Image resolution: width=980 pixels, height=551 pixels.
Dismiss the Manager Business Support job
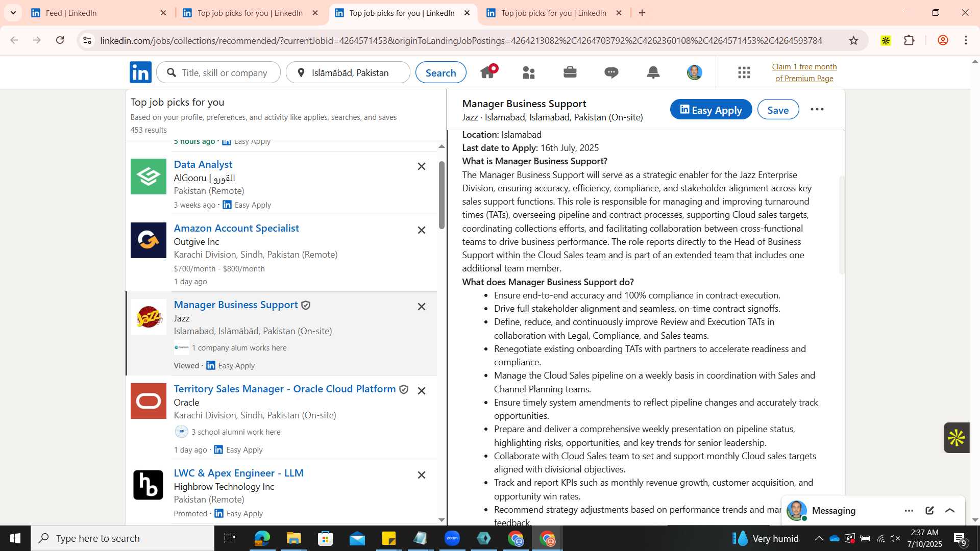pyautogui.click(x=422, y=307)
